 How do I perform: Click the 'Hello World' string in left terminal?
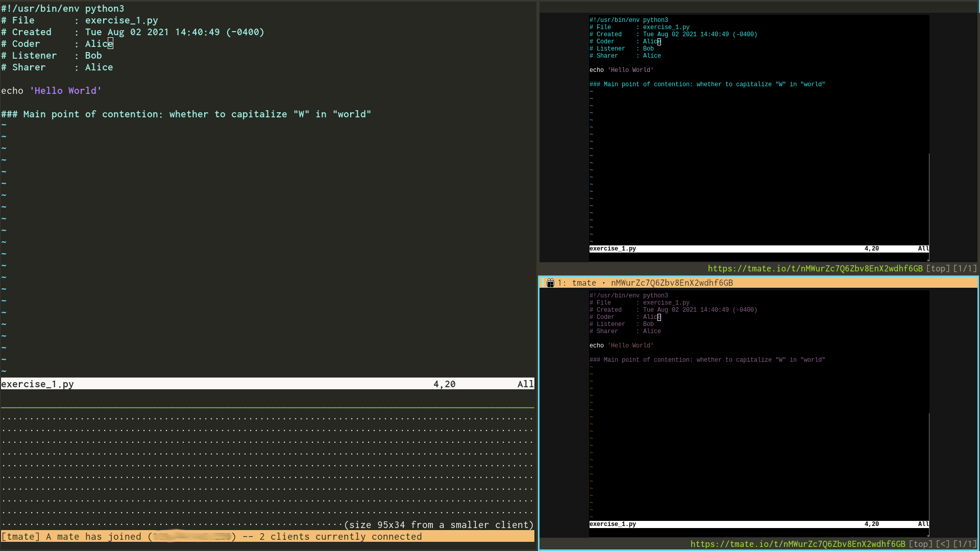click(65, 91)
